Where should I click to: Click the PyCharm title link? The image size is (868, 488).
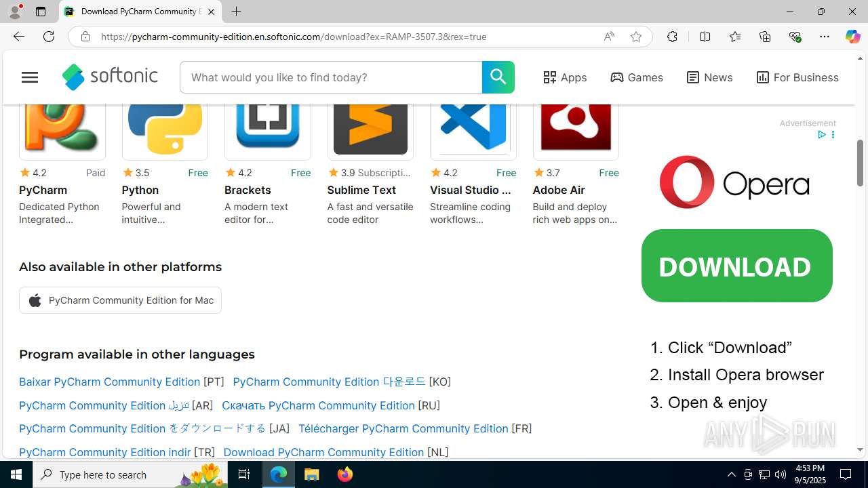click(43, 190)
